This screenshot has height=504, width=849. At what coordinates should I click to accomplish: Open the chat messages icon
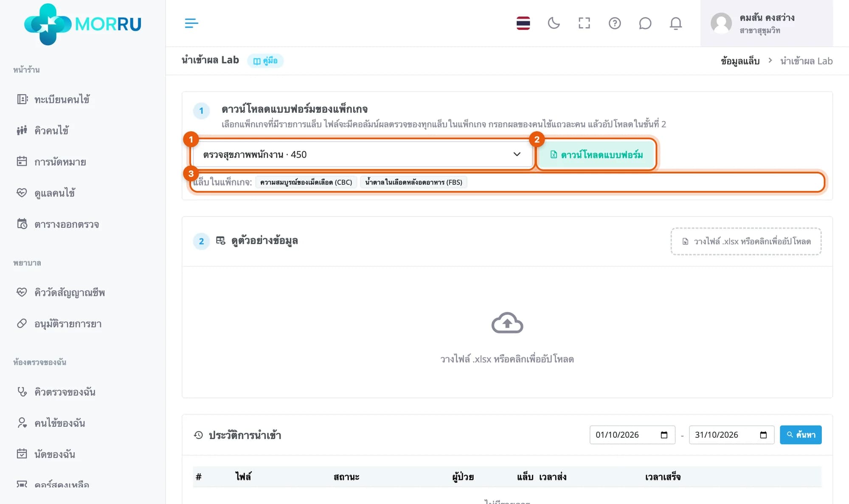(645, 23)
